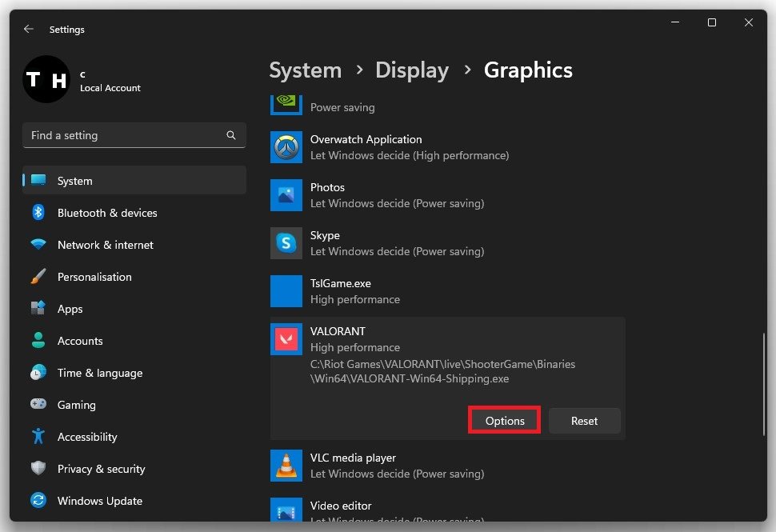This screenshot has width=776, height=532.
Task: Click the vertical scrollbar thumb
Action: pyautogui.click(x=763, y=384)
